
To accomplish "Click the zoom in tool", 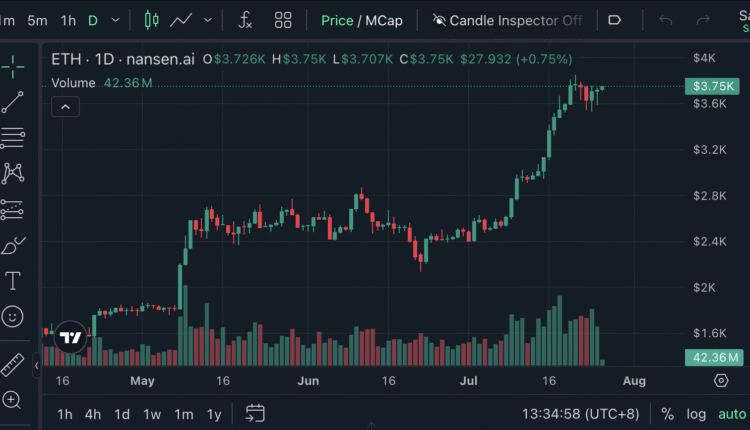I will click(x=13, y=400).
